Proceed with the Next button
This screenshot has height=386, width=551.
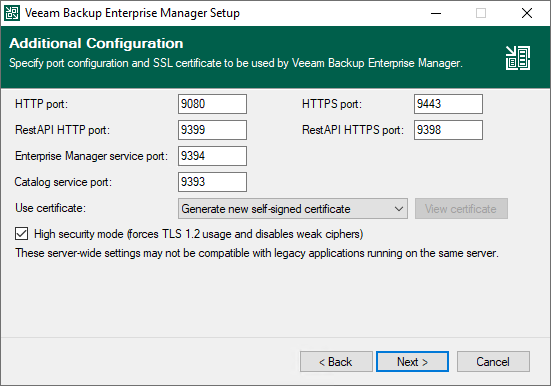(x=412, y=361)
